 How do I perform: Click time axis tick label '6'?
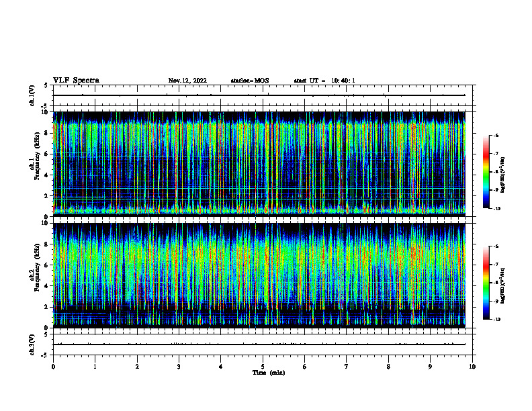point(305,367)
